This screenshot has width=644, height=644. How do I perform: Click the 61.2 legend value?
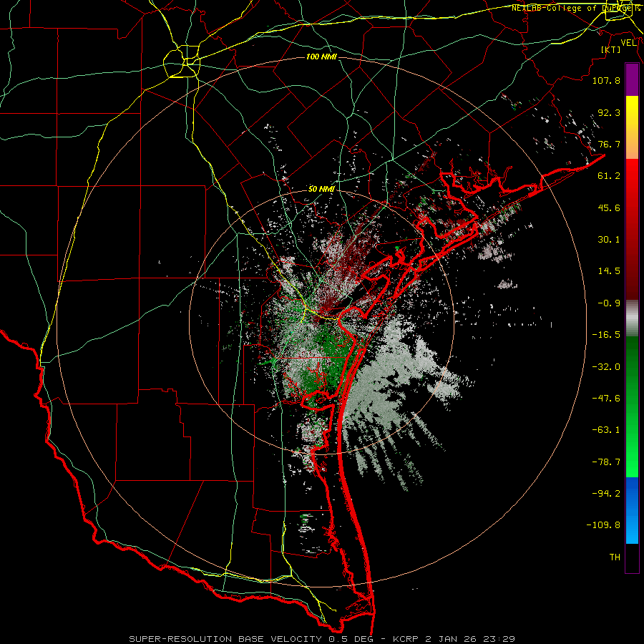point(609,176)
